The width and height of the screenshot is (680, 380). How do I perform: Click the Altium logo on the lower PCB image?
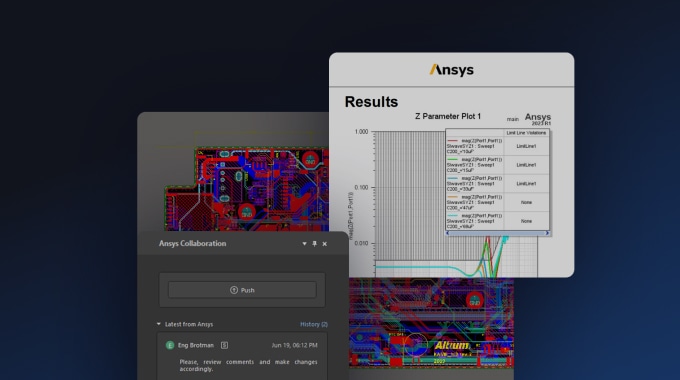pos(452,346)
